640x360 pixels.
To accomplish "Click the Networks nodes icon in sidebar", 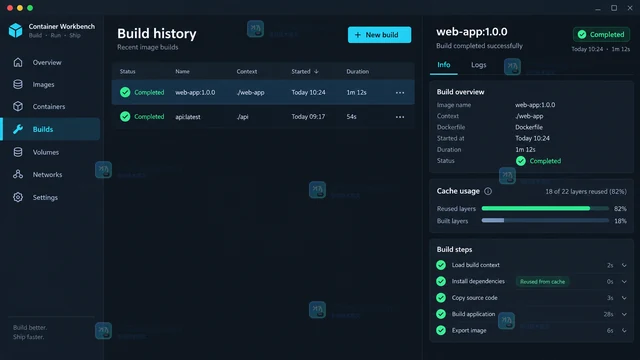I will coord(18,174).
